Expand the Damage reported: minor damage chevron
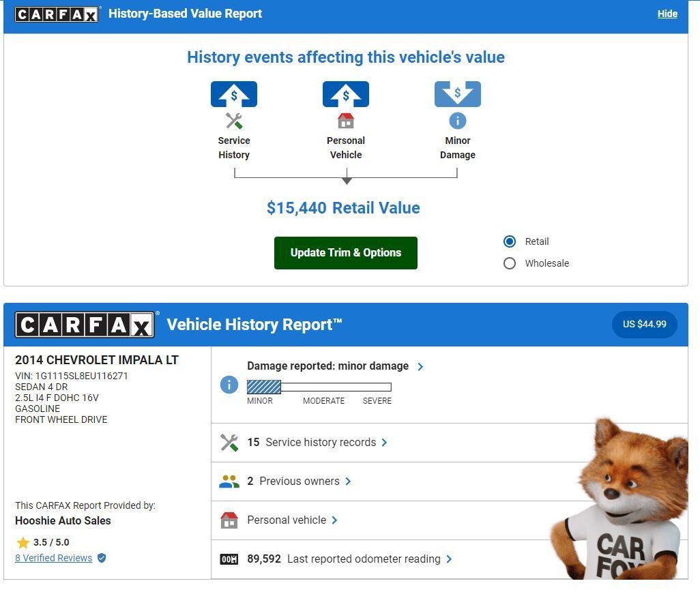Image resolution: width=700 pixels, height=592 pixels. (420, 366)
